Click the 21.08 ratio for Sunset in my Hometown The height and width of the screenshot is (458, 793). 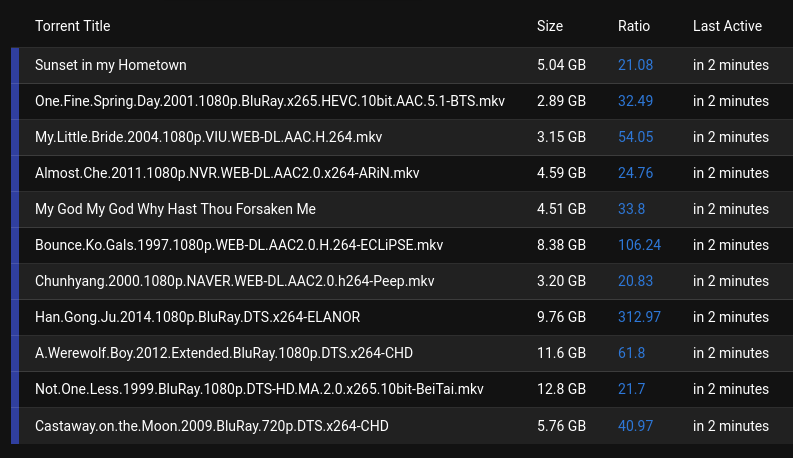[635, 65]
